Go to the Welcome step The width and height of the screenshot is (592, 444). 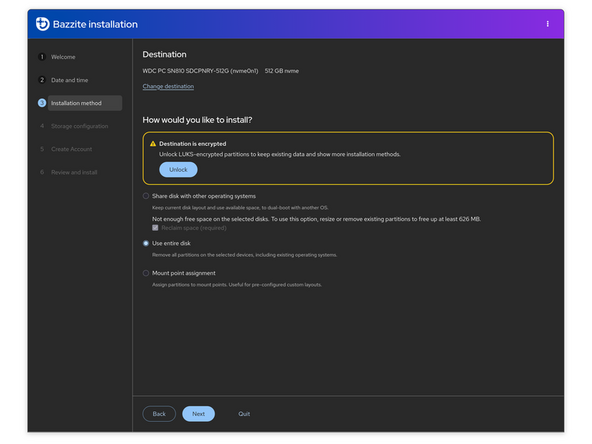pyautogui.click(x=63, y=57)
